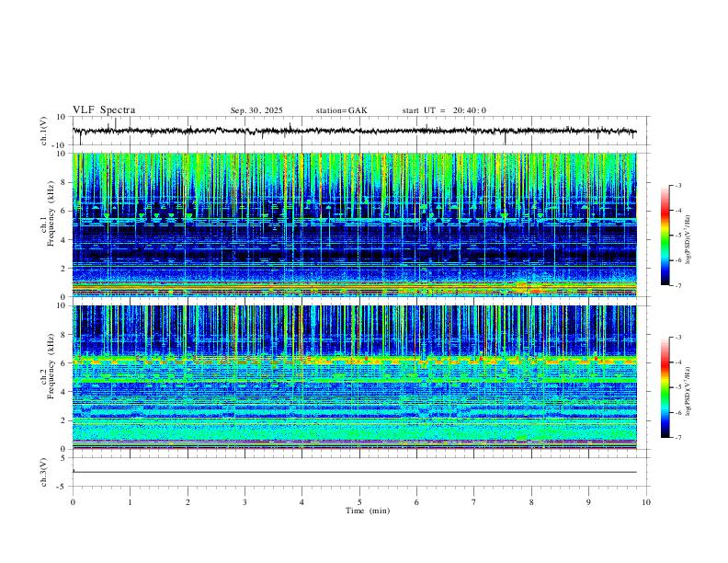Click the "-5" tick on ch.2 colorbar
This screenshot has width=728, height=563.
coord(678,387)
